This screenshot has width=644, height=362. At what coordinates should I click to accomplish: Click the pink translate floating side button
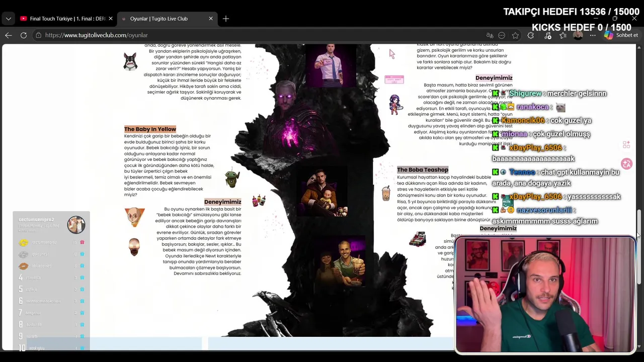pos(626,164)
